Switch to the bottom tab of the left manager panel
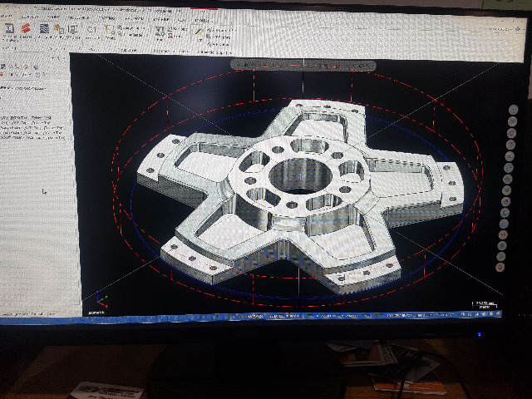Viewport: 532px width, 399px height. coord(17,314)
